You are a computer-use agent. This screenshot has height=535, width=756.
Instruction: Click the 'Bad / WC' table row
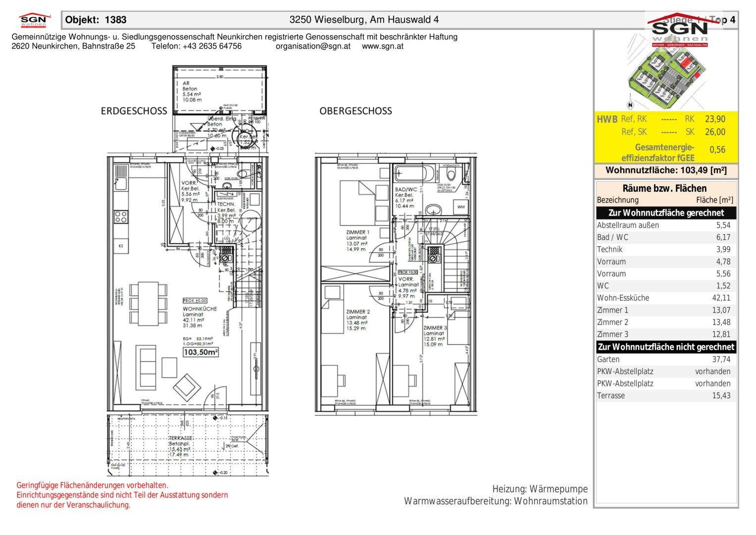(x=666, y=237)
